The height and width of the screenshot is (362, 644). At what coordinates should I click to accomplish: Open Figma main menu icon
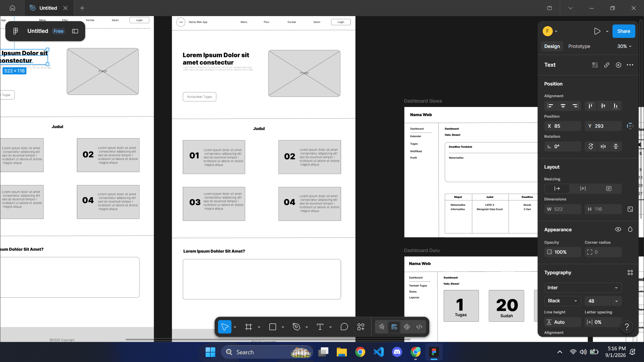click(x=15, y=31)
